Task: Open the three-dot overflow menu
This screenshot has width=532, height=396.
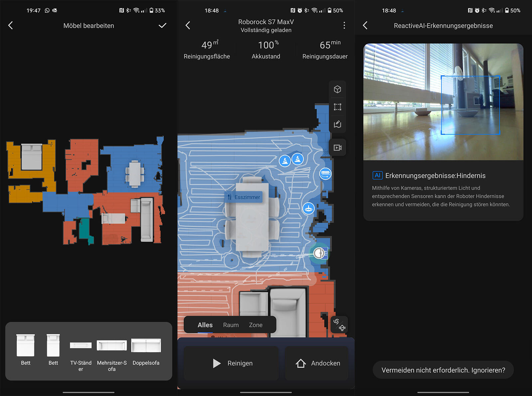Action: [x=344, y=26]
